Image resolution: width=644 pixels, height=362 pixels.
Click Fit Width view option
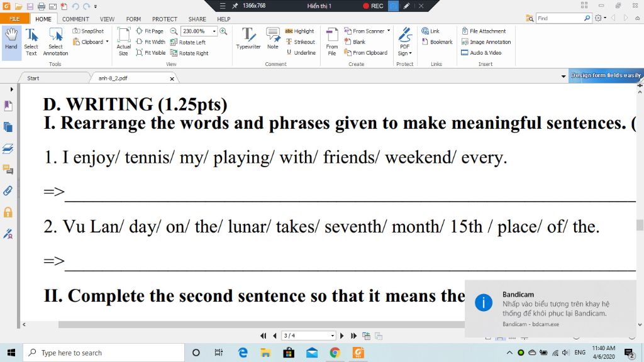click(x=151, y=42)
